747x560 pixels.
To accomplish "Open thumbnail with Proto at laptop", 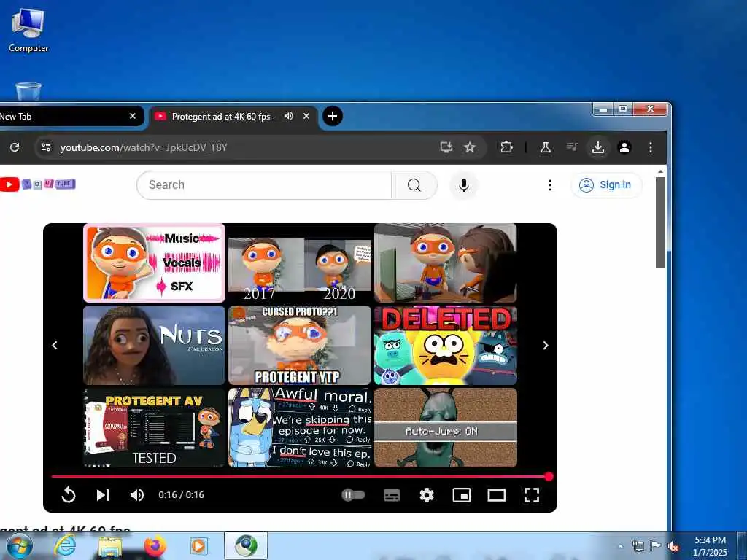I will (446, 262).
